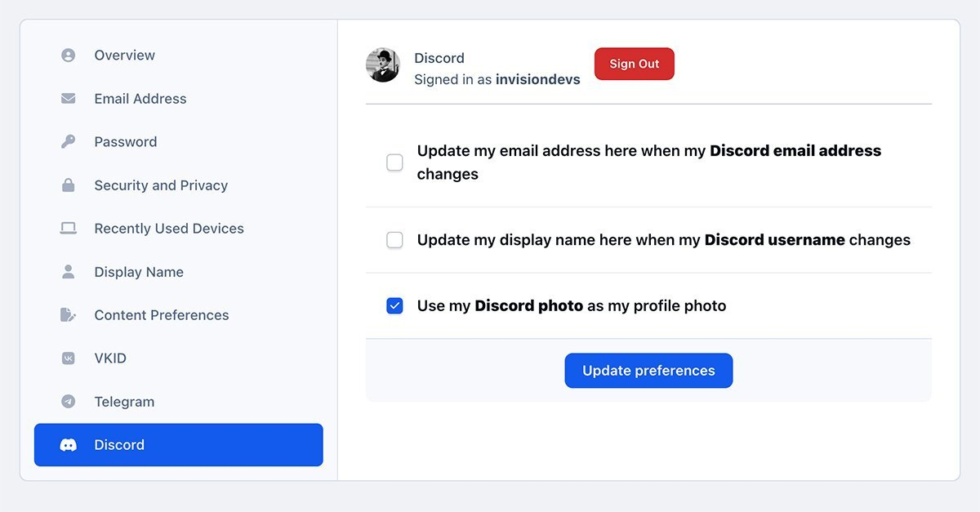Uncheck Use my Discord photo checkbox
Viewport: 980px width, 512px height.
[x=394, y=306]
